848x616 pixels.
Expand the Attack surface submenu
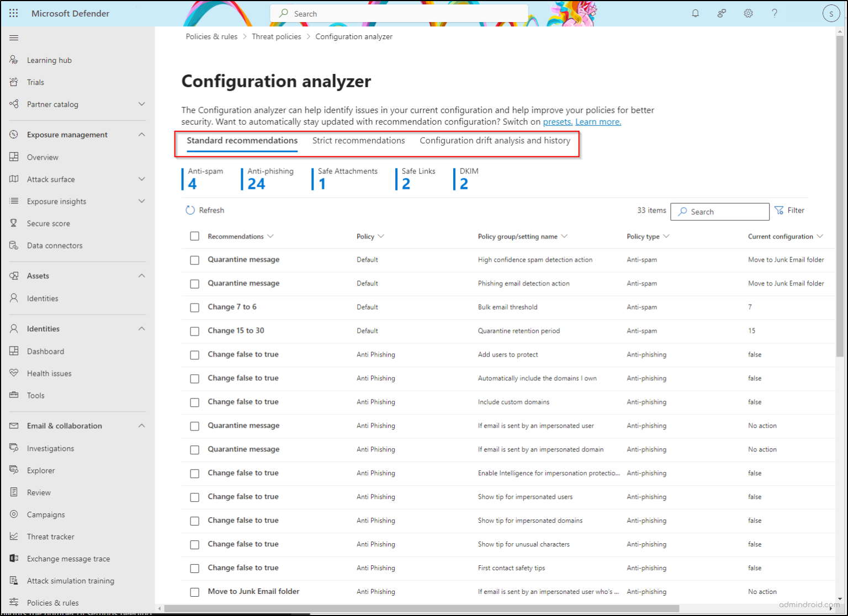[x=142, y=179]
